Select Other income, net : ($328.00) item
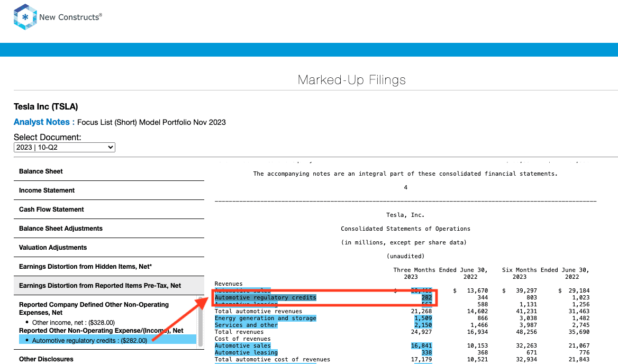The width and height of the screenshot is (618, 364). point(74,323)
